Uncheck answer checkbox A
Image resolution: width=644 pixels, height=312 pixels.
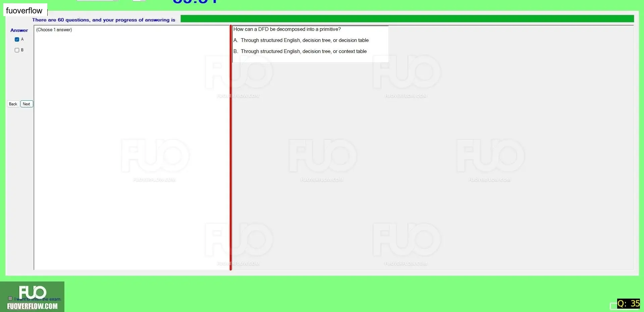click(x=17, y=39)
